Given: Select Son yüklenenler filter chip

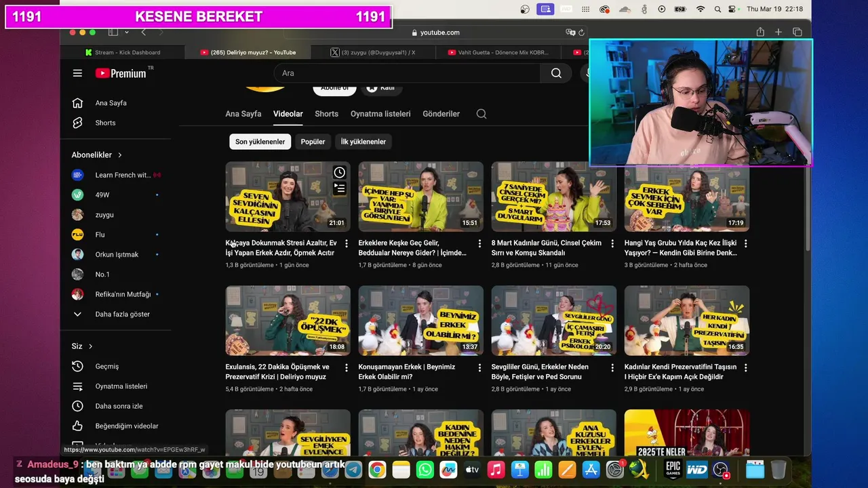Looking at the screenshot, I should click(x=260, y=142).
